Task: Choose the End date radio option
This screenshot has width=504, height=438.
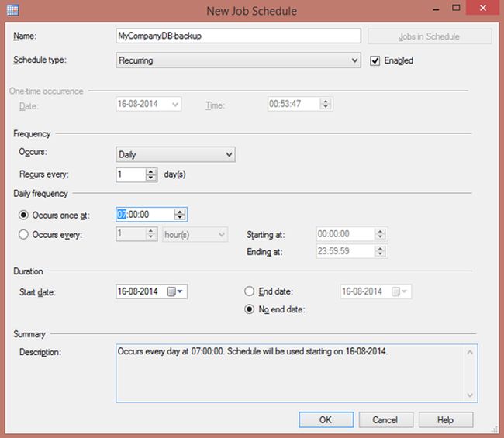Action: tap(250, 291)
